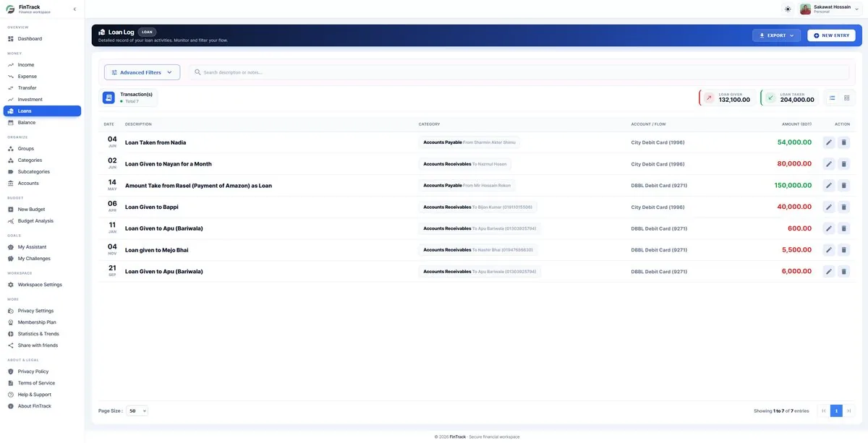Open Balance page
The width and height of the screenshot is (868, 443).
point(42,122)
